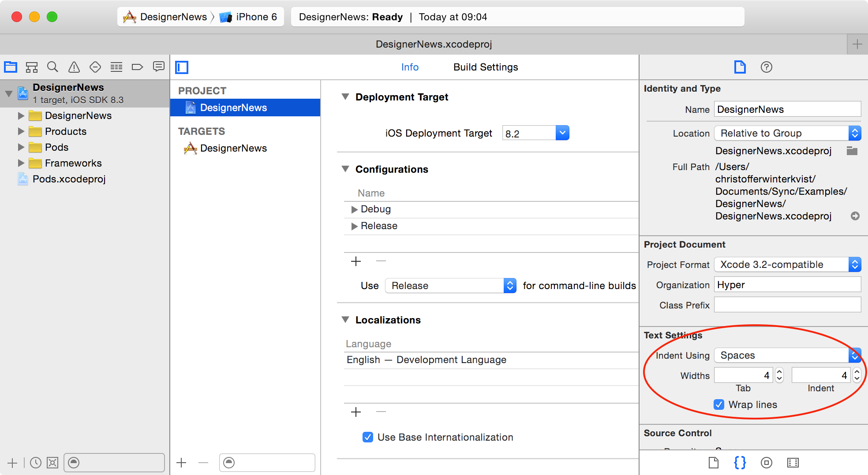Open the Find navigator magnifier icon

tap(52, 67)
